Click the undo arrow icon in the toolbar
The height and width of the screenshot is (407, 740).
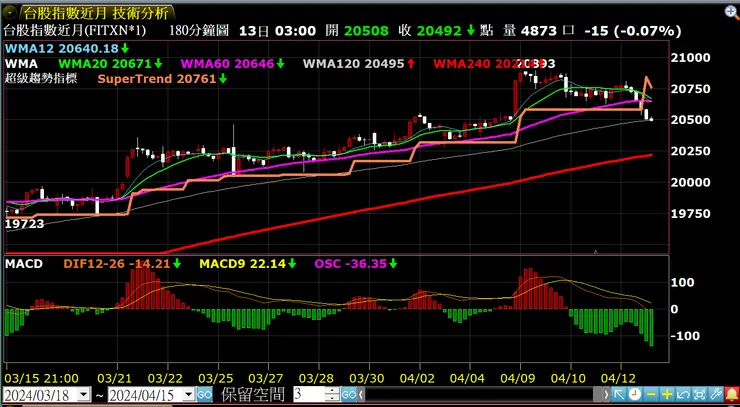click(683, 394)
